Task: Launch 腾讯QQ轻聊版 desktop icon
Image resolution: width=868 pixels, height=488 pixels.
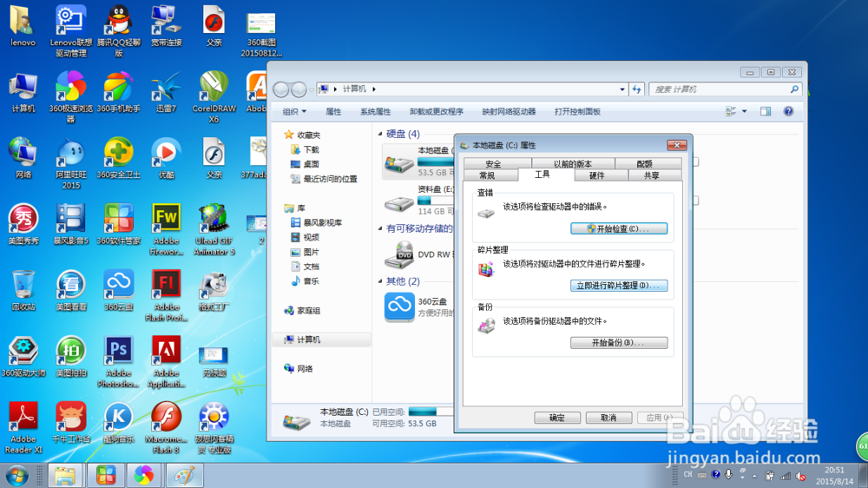Action: [x=118, y=31]
